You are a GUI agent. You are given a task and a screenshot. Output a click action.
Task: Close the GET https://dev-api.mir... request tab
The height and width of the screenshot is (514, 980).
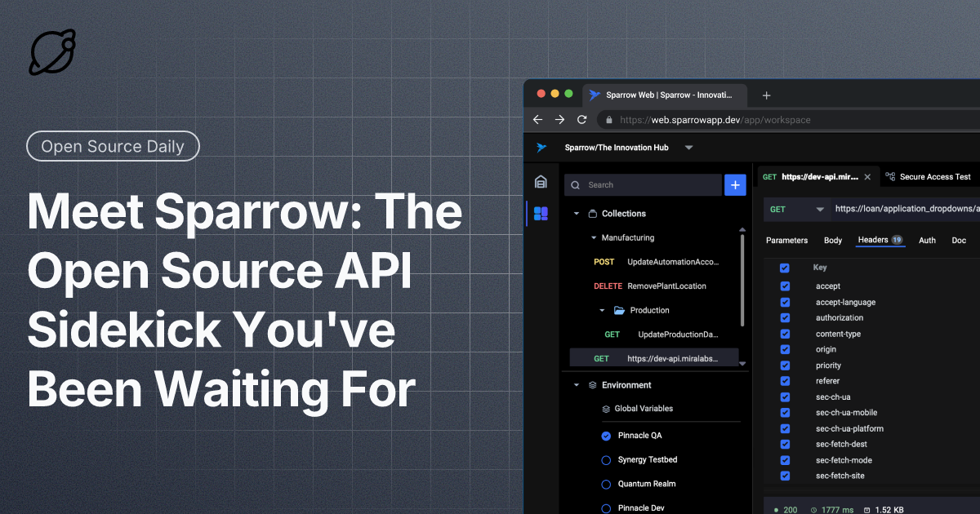point(867,176)
